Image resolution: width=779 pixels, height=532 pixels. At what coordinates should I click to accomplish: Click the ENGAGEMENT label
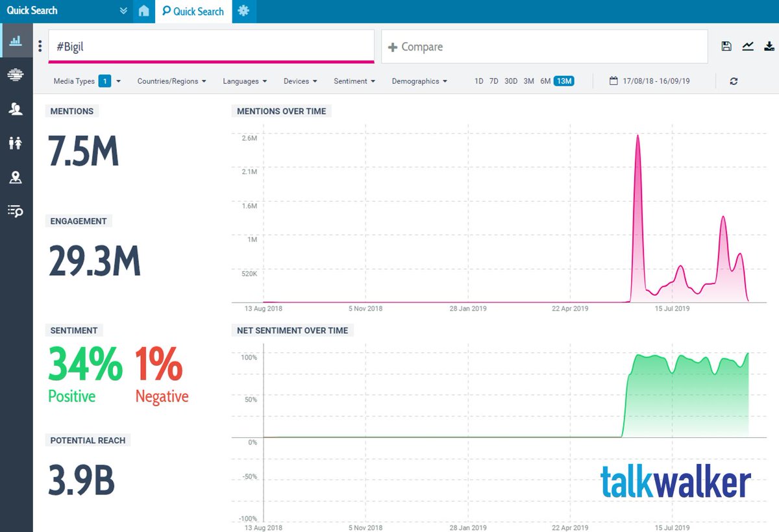[x=79, y=221]
